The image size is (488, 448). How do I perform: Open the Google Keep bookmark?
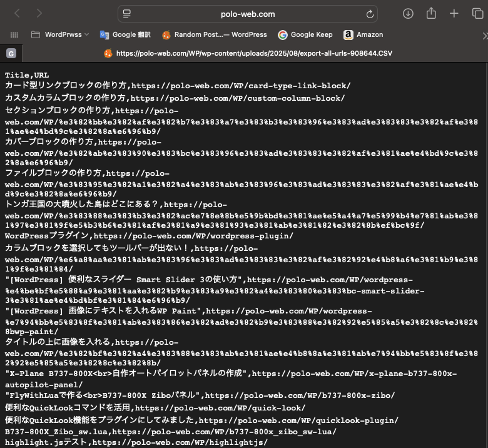305,35
